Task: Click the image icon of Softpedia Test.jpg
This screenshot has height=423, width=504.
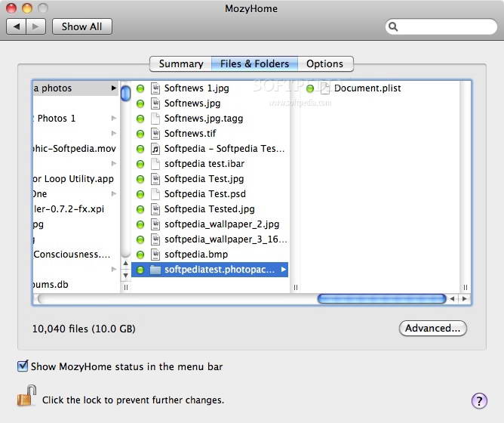Action: (155, 179)
